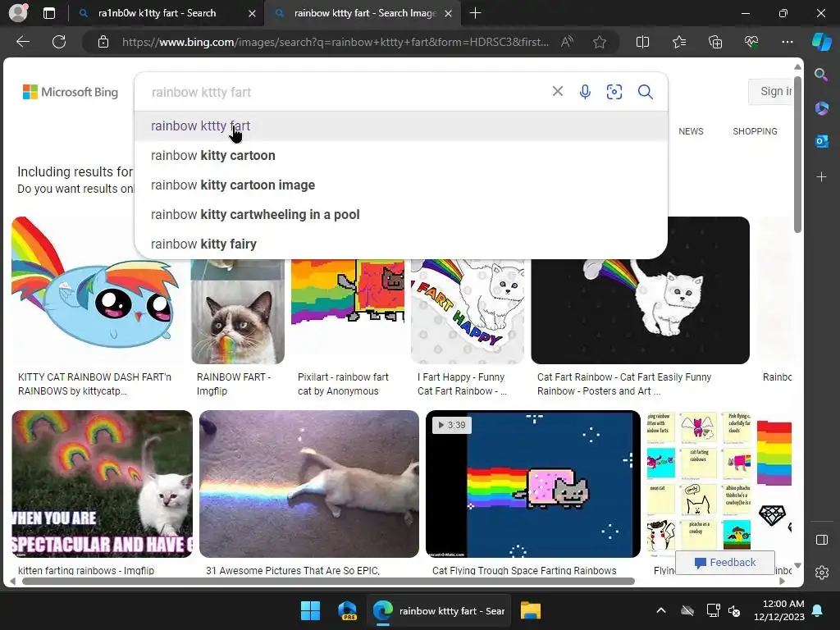Viewport: 840px width, 630px height.
Task: Select suggestion 'rainbow kttty fart'
Action: click(400, 126)
